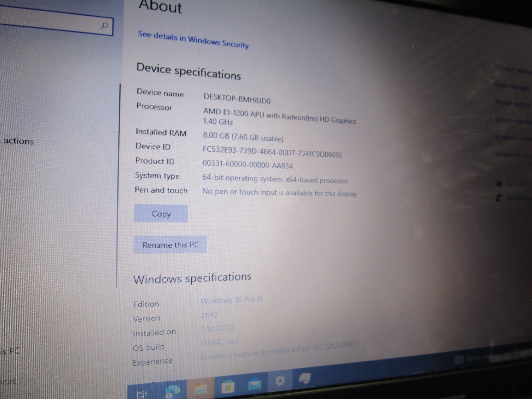Click the Pen and touch label
Image resolution: width=532 pixels, height=399 pixels.
point(161,190)
